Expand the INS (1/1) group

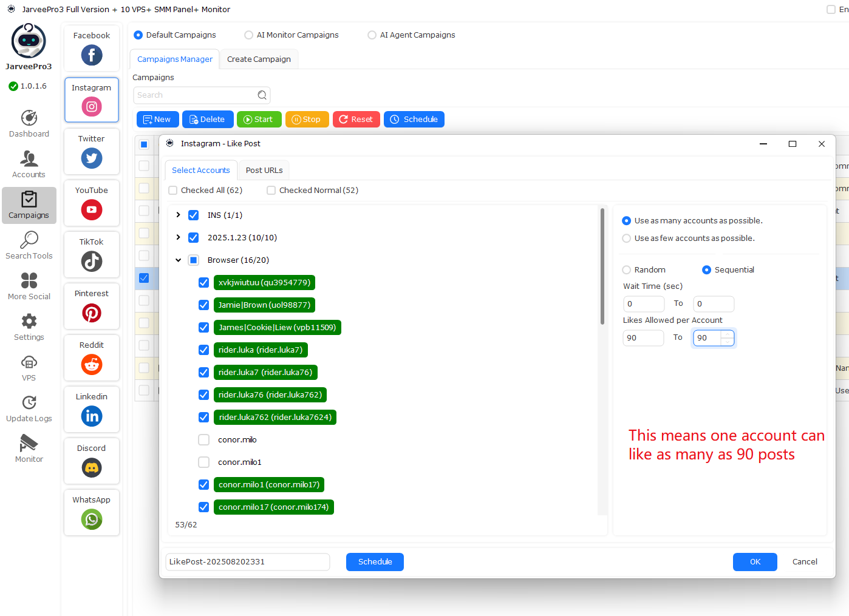pos(178,215)
